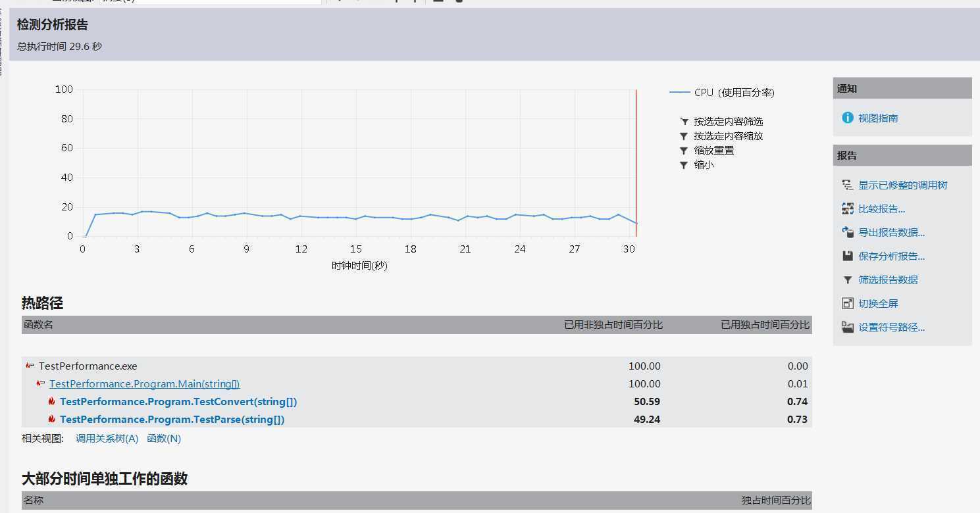Open the TestPerformance.Program.Main(string[]) link
The image size is (980, 513).
pos(145,384)
